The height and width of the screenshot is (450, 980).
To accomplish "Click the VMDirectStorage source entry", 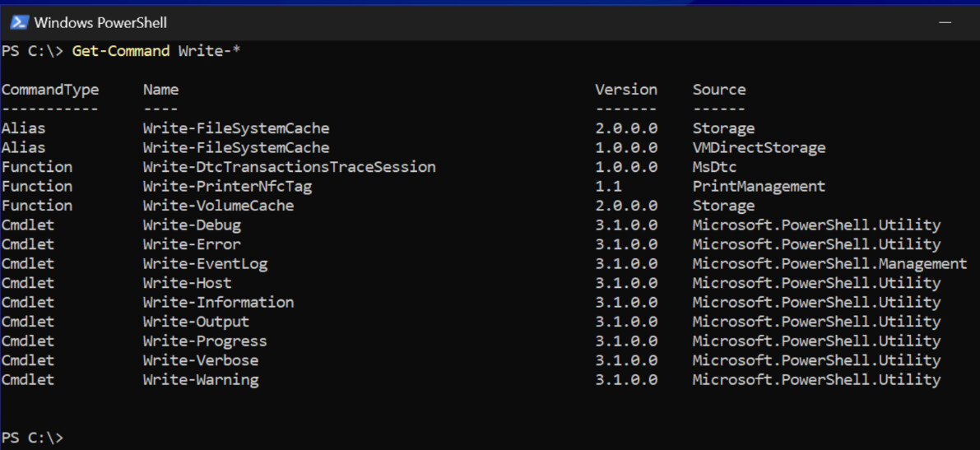I will click(759, 148).
